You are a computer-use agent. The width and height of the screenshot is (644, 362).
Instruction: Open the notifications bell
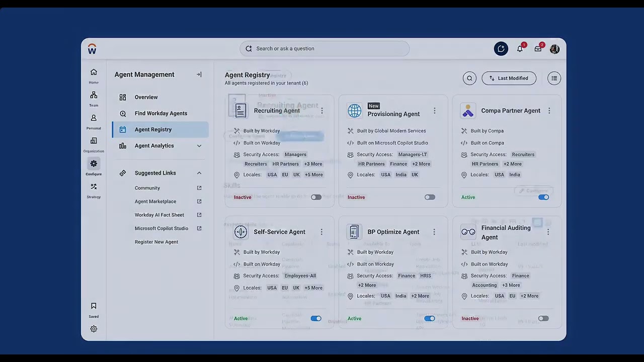(x=520, y=49)
